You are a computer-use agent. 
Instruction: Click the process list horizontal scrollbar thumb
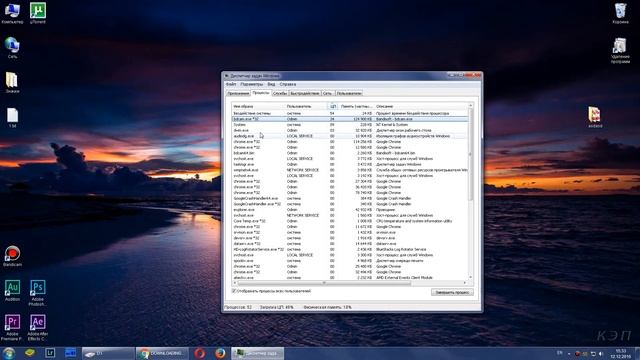pyautogui.click(x=324, y=283)
